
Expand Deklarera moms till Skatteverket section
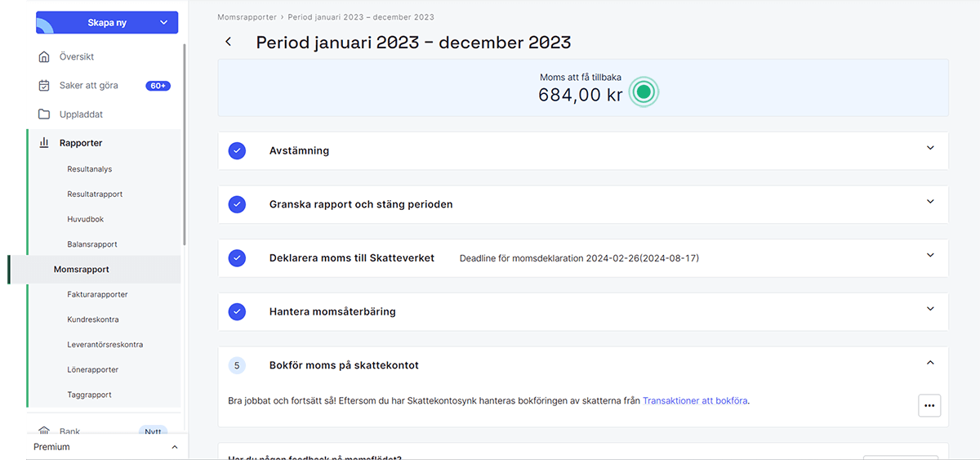pyautogui.click(x=930, y=256)
